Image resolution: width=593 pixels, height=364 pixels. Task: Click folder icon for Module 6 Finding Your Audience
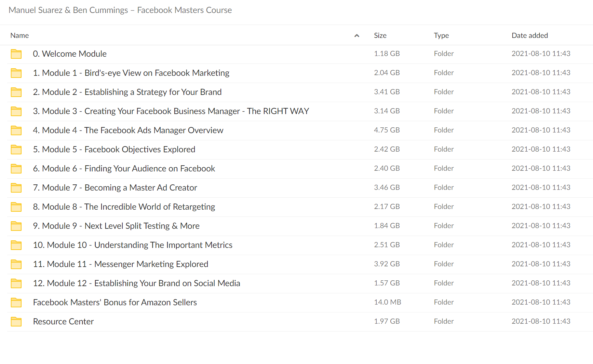coord(16,169)
